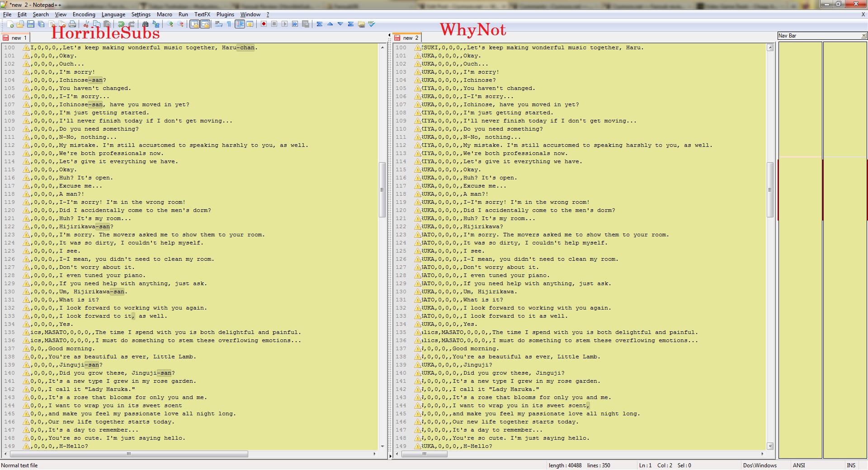Click the left pane's horizontal scrollbar thumb

[x=129, y=454]
